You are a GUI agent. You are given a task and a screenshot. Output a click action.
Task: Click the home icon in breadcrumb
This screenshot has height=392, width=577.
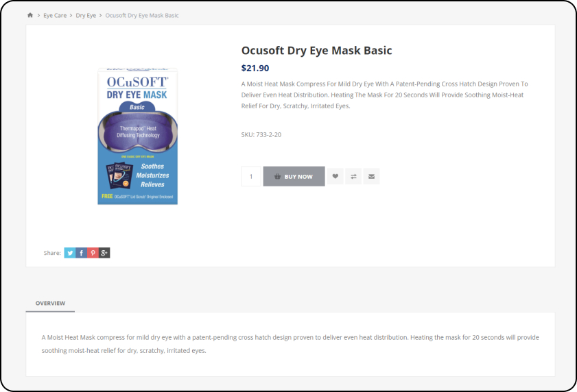click(30, 15)
